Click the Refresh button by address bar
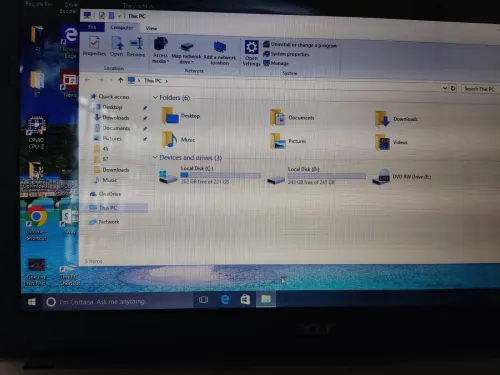Screen dimensions: 500x375 (x=453, y=88)
